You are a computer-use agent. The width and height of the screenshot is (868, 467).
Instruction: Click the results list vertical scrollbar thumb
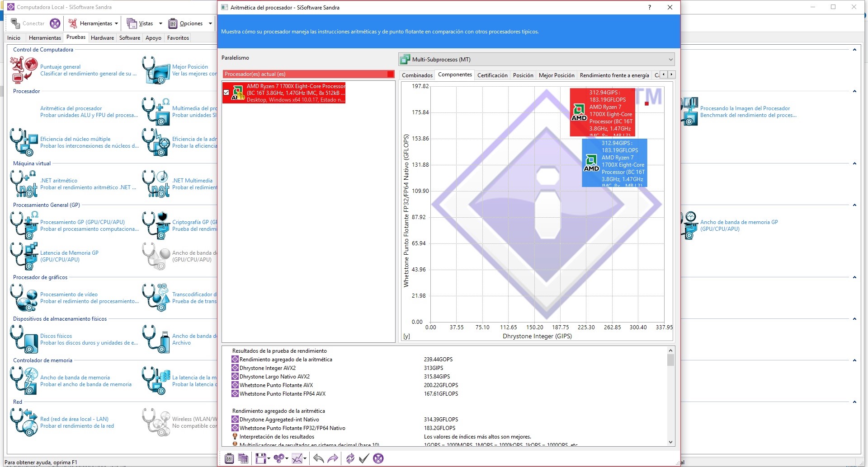pyautogui.click(x=670, y=360)
